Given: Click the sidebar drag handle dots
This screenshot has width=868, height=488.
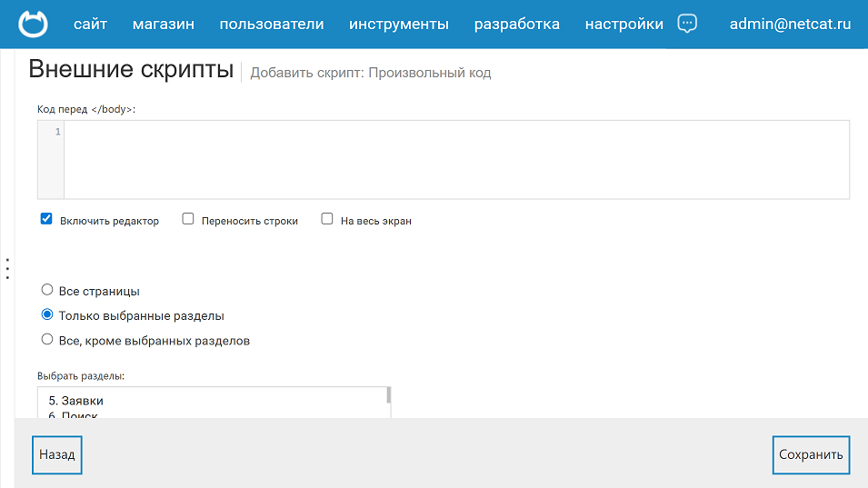Looking at the screenshot, I should (x=7, y=269).
